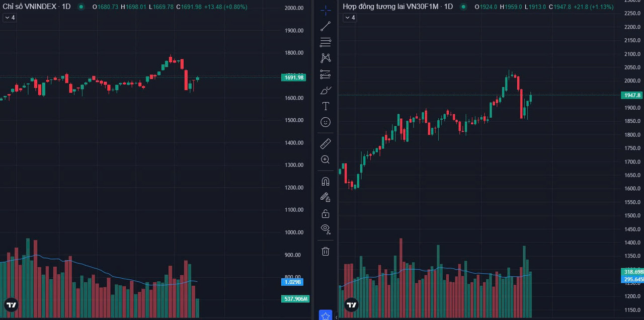The image size is (644, 320).
Task: Collapse the drawing toolbar with arrow
Action: coord(336,317)
